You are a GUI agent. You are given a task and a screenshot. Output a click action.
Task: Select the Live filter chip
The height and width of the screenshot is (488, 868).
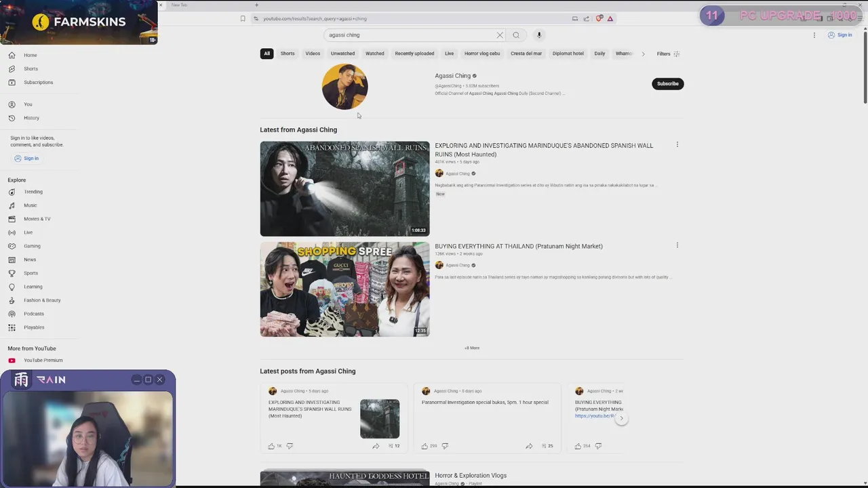pos(450,54)
